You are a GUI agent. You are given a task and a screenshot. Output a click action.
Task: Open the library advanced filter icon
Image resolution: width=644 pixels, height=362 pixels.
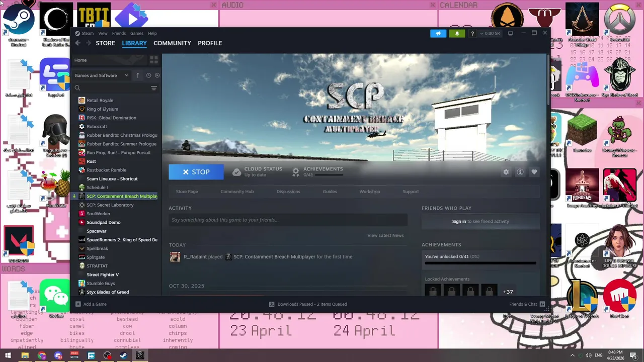(x=154, y=88)
